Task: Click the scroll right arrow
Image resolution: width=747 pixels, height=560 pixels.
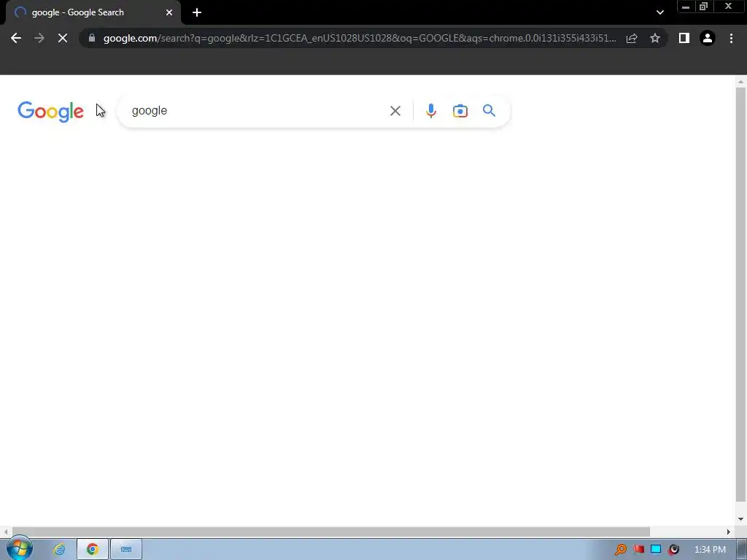Action: pyautogui.click(x=728, y=532)
